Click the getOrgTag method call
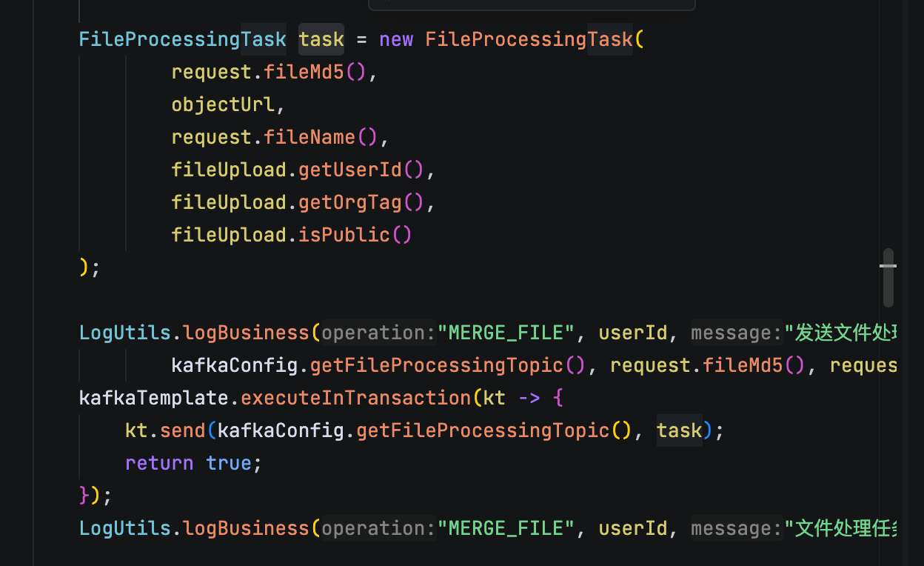924x566 pixels. point(350,202)
